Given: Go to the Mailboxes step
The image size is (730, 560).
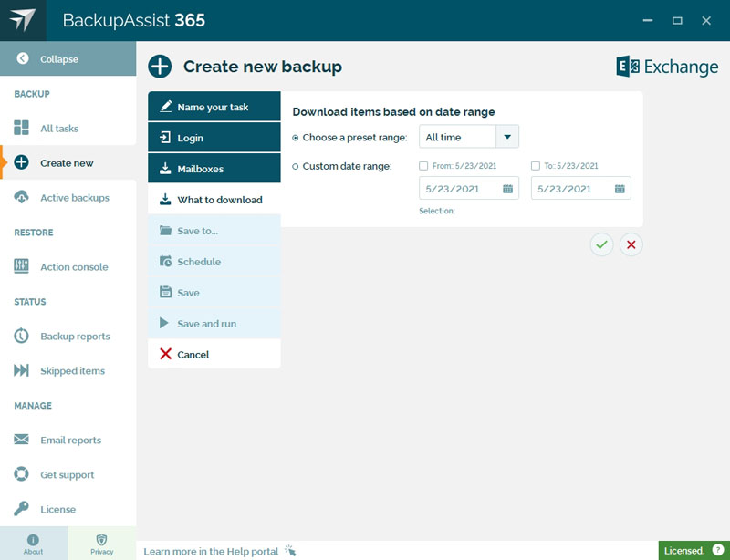Looking at the screenshot, I should (214, 169).
